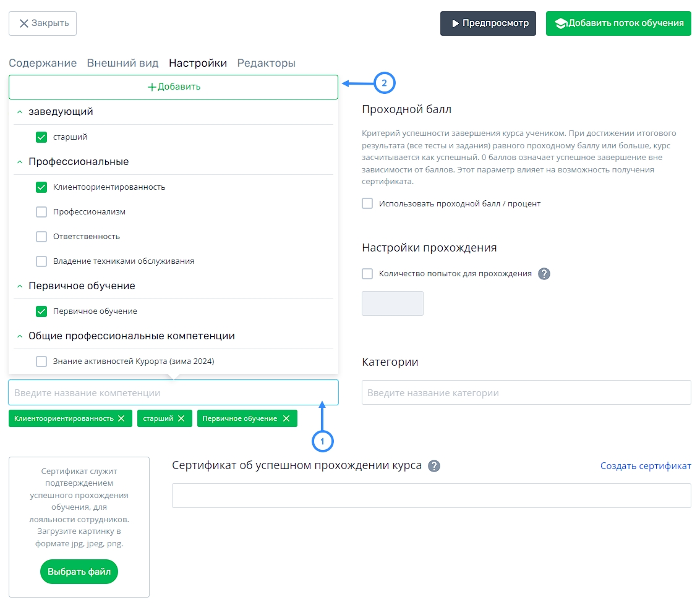Collapse the заведующий group
This screenshot has width=700, height=605.
coord(20,112)
